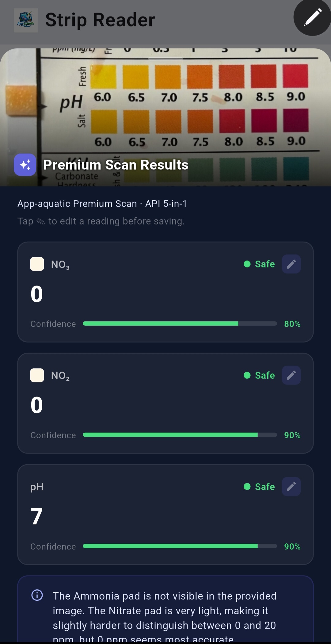The image size is (331, 644).
Task: Toggle the Safe status on the NO3 card
Action: [x=259, y=264]
